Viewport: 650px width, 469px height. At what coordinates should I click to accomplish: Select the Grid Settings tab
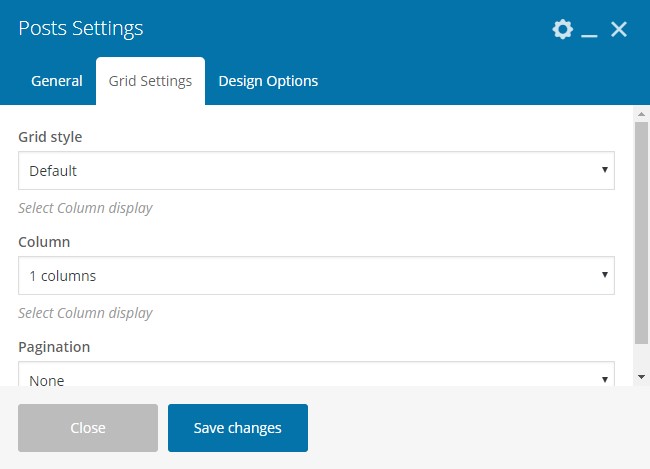pos(150,81)
